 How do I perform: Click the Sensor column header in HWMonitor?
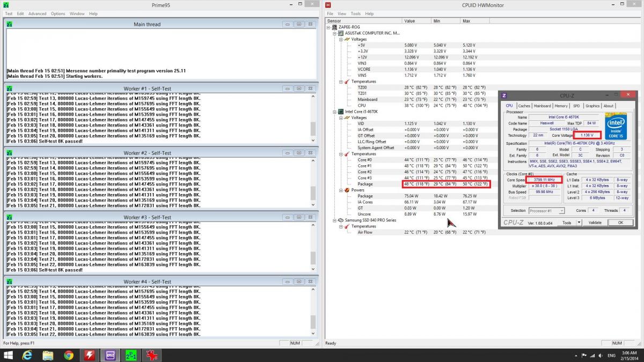pyautogui.click(x=363, y=21)
